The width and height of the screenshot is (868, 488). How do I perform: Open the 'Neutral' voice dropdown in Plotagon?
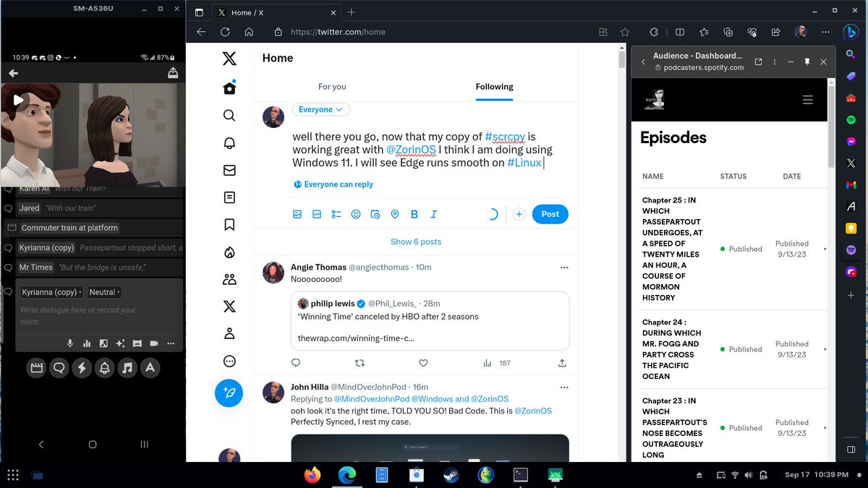[x=103, y=292]
